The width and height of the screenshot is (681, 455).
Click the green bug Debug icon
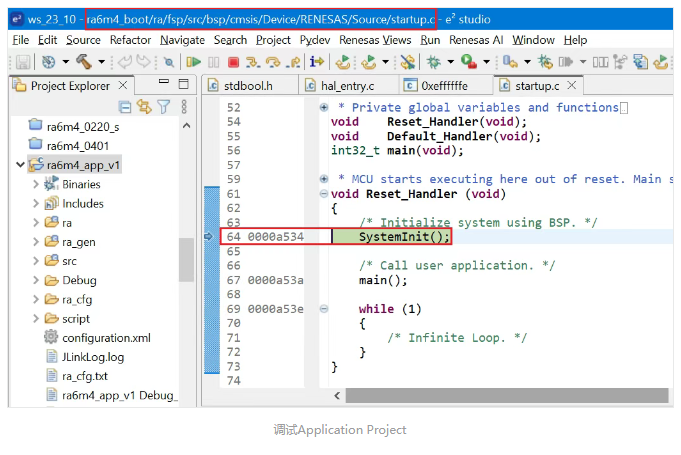click(x=433, y=62)
